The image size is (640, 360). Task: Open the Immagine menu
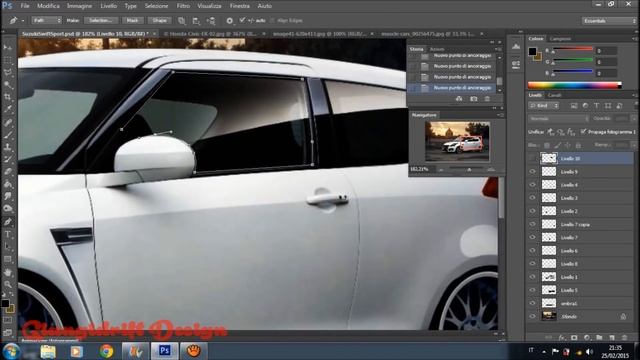(80, 6)
